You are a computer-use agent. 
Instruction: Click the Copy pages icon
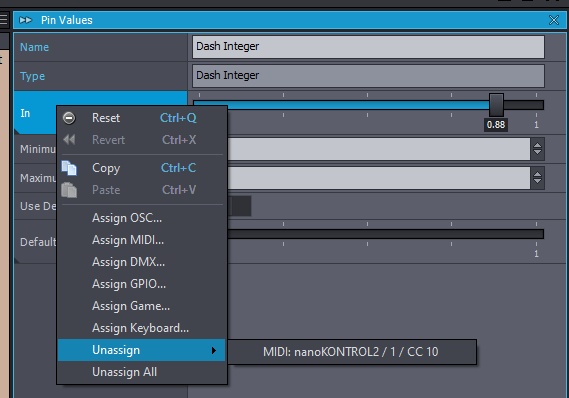(69, 168)
